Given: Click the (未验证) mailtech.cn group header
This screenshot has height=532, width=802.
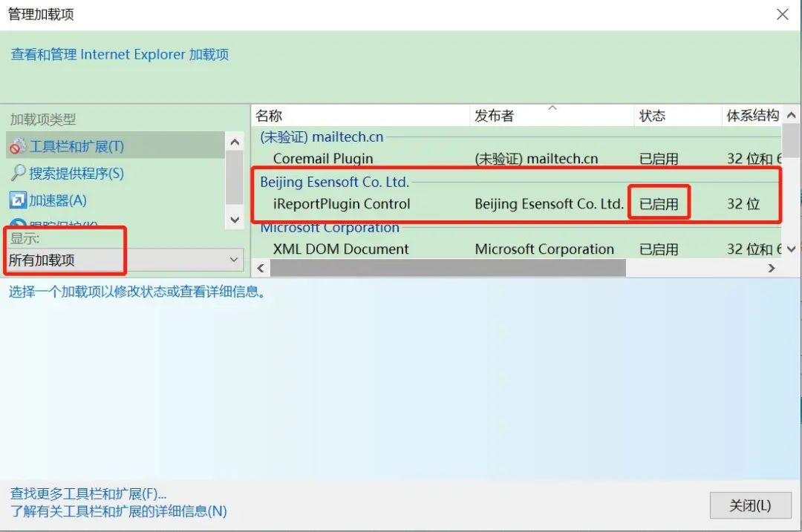Looking at the screenshot, I should point(322,137).
